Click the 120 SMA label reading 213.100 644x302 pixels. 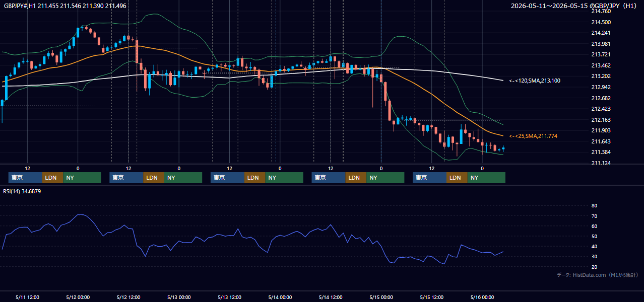pyautogui.click(x=534, y=81)
